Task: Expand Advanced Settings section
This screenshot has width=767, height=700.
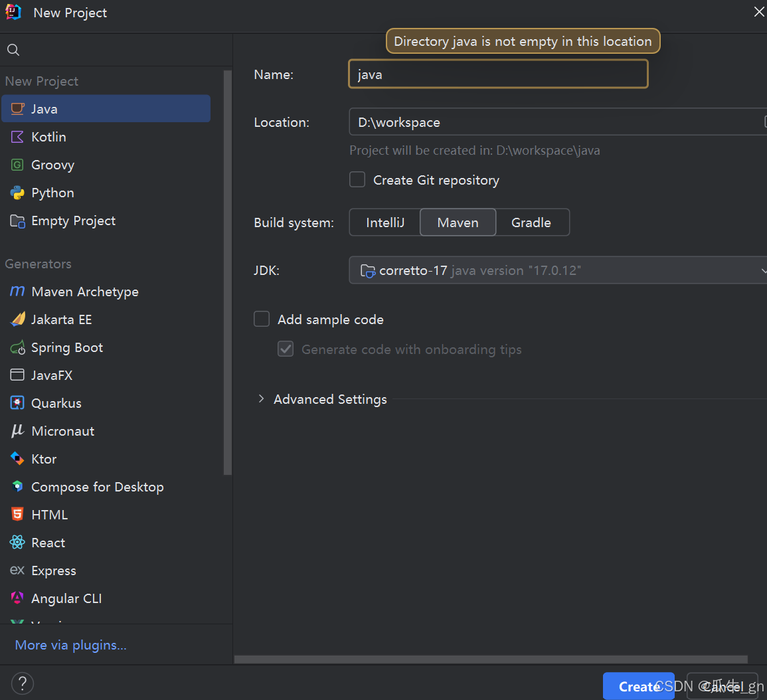Action: (261, 398)
